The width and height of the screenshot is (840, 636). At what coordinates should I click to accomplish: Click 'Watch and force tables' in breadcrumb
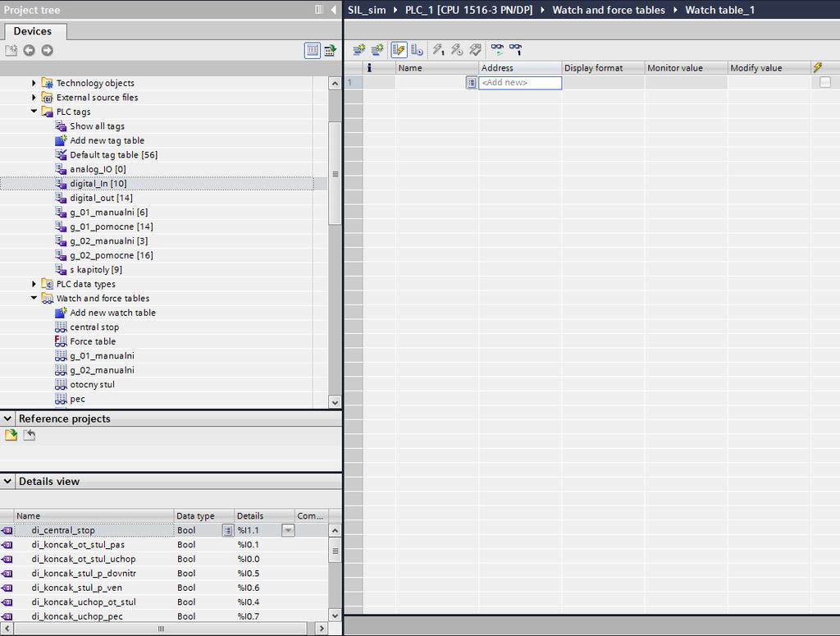(609, 10)
